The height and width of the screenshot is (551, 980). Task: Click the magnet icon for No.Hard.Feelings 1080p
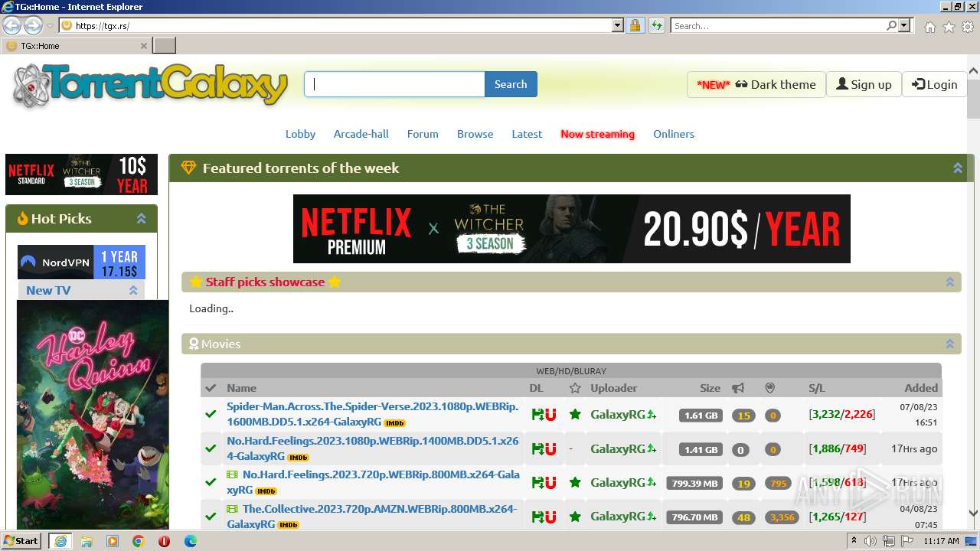(549, 448)
